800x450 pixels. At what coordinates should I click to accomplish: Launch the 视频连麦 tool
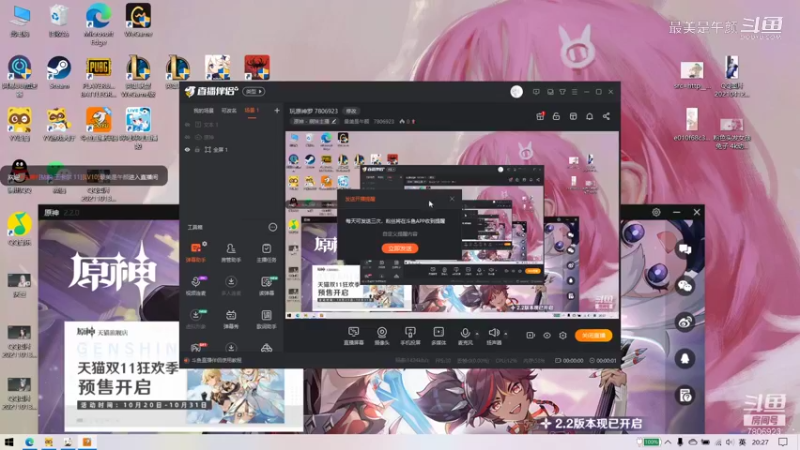click(196, 286)
